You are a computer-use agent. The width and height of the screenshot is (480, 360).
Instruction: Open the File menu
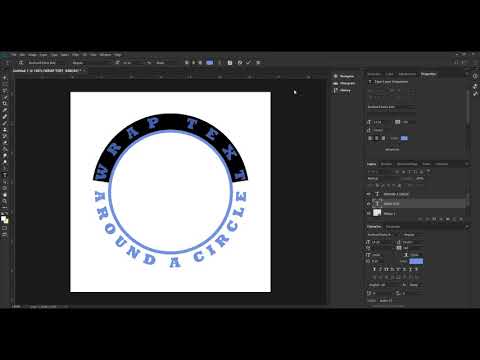14,55
